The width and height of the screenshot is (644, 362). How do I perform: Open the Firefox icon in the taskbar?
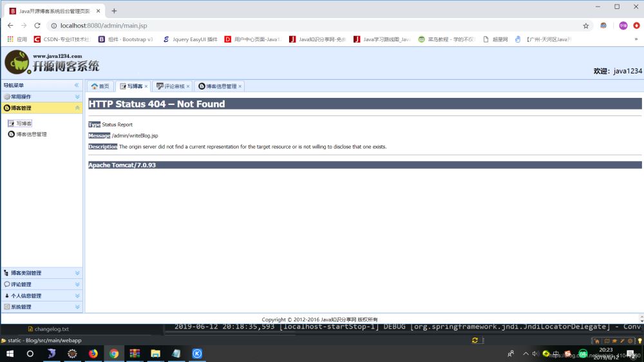(93, 354)
